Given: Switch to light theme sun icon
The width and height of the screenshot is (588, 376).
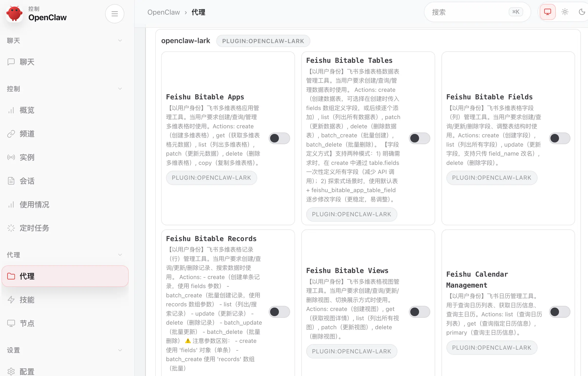Looking at the screenshot, I should (565, 12).
